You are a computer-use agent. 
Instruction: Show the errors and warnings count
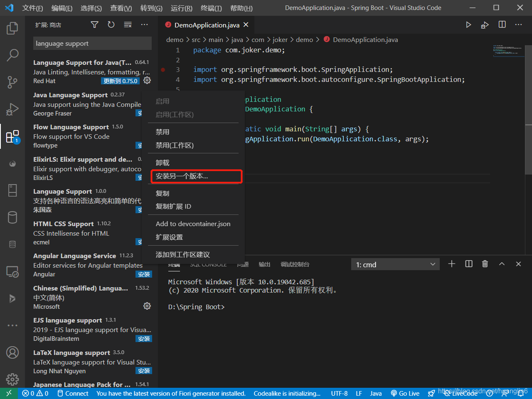pos(35,393)
